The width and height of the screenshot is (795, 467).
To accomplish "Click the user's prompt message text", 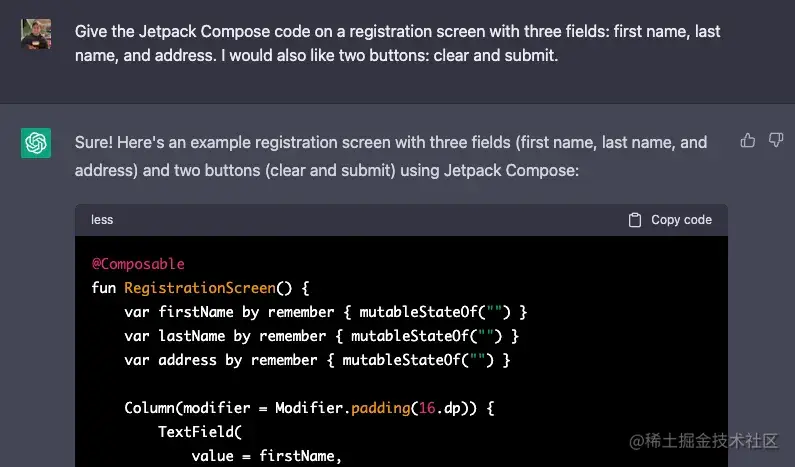I will (x=398, y=43).
